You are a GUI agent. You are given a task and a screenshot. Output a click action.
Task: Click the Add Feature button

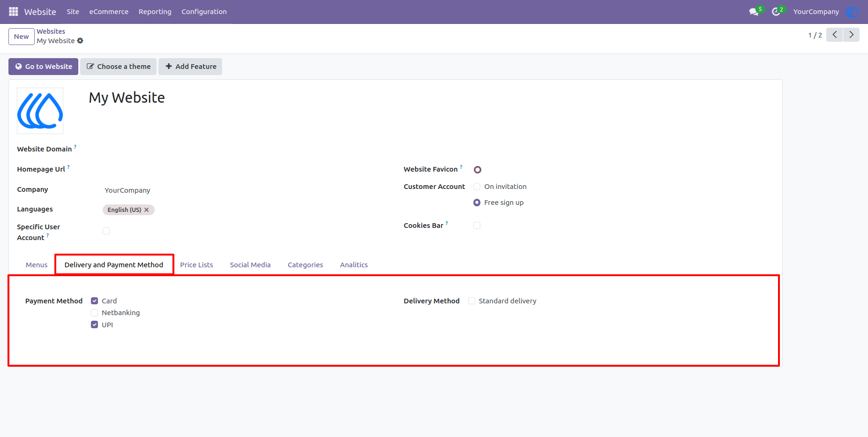[x=190, y=67]
